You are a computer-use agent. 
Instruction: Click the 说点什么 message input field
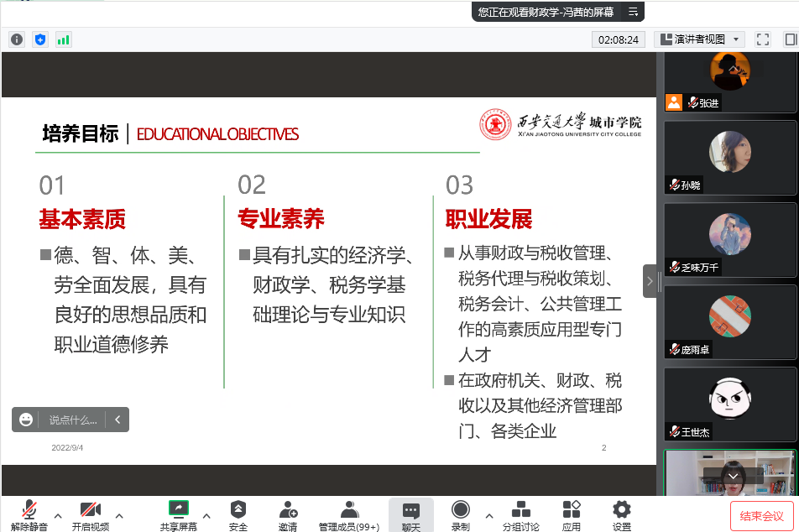point(72,420)
